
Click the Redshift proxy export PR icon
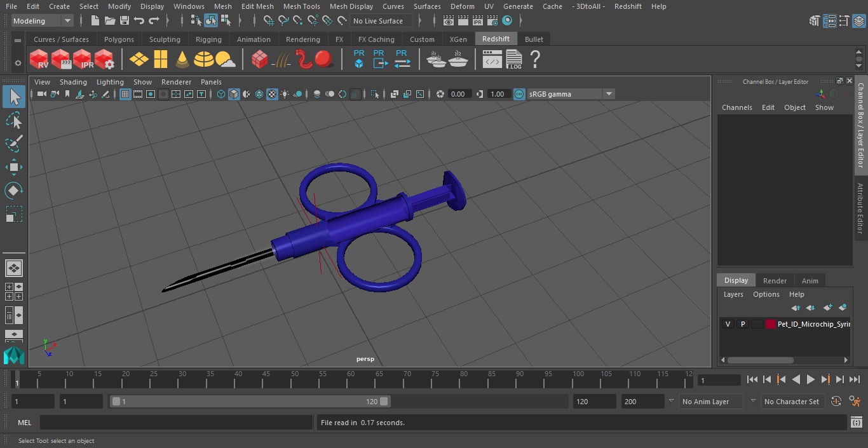379,60
